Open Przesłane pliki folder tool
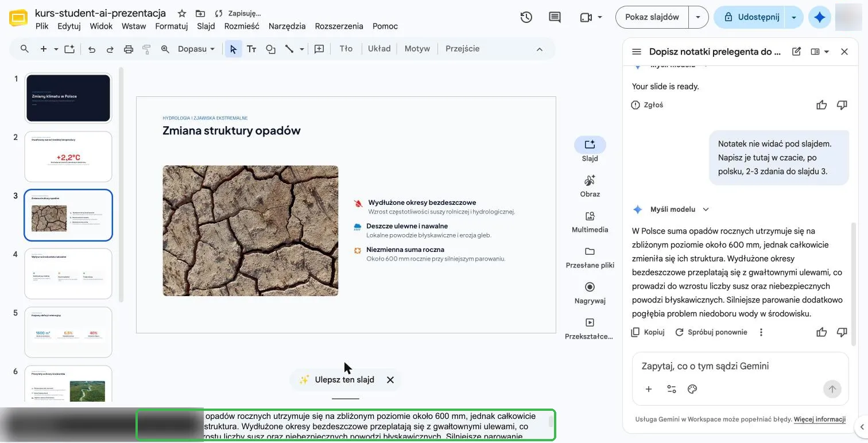868x443 pixels. pos(590,258)
